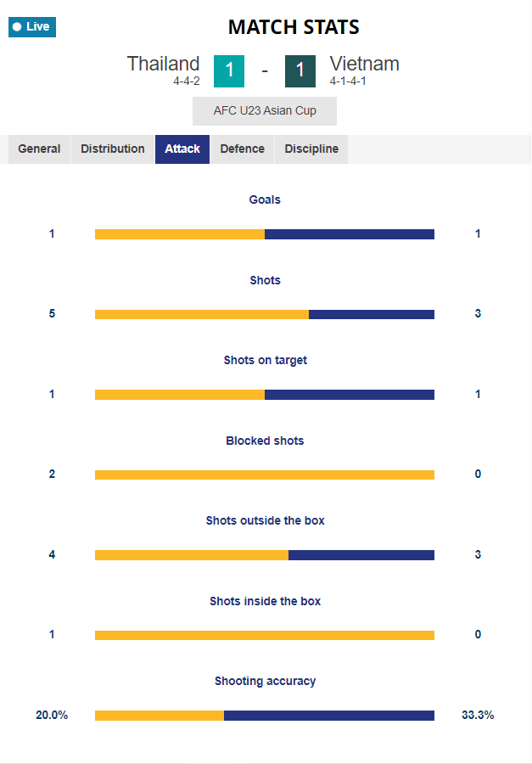Image resolution: width=532 pixels, height=764 pixels.
Task: Click the Shots outside the box heading
Action: tap(265, 520)
